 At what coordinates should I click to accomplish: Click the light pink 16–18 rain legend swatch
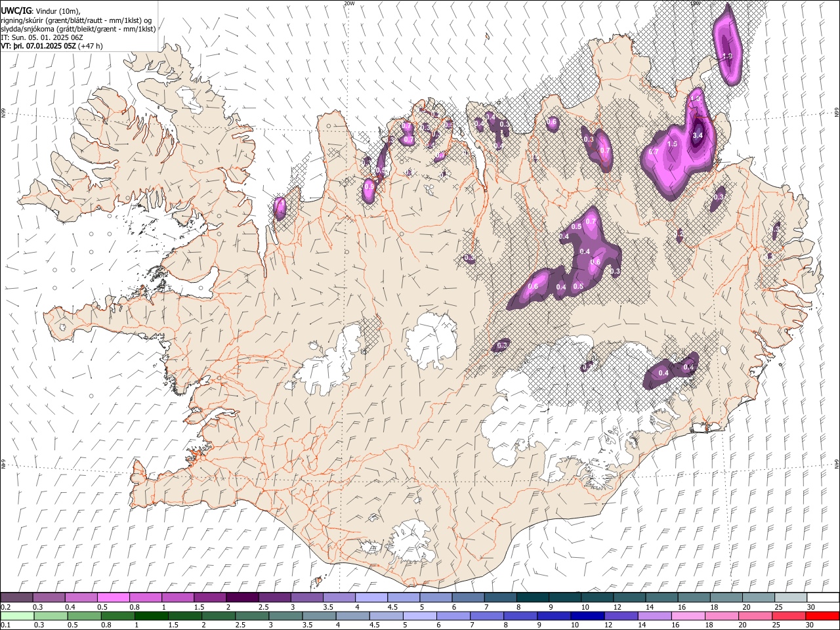[688, 616]
